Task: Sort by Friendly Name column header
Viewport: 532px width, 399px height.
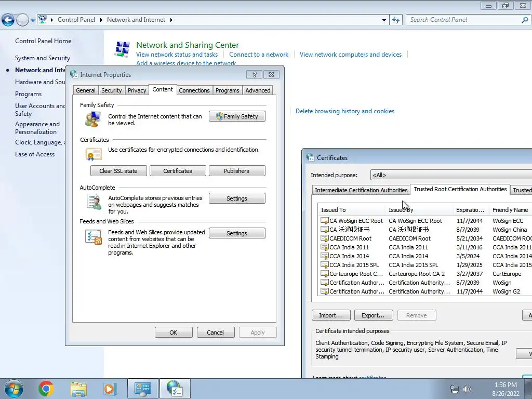Action: click(510, 210)
